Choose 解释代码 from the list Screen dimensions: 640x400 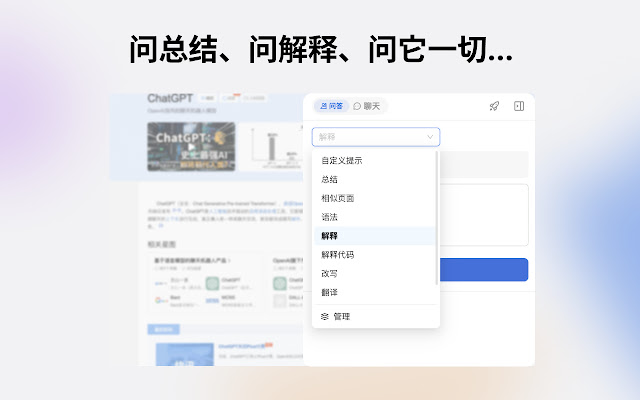[x=337, y=255]
